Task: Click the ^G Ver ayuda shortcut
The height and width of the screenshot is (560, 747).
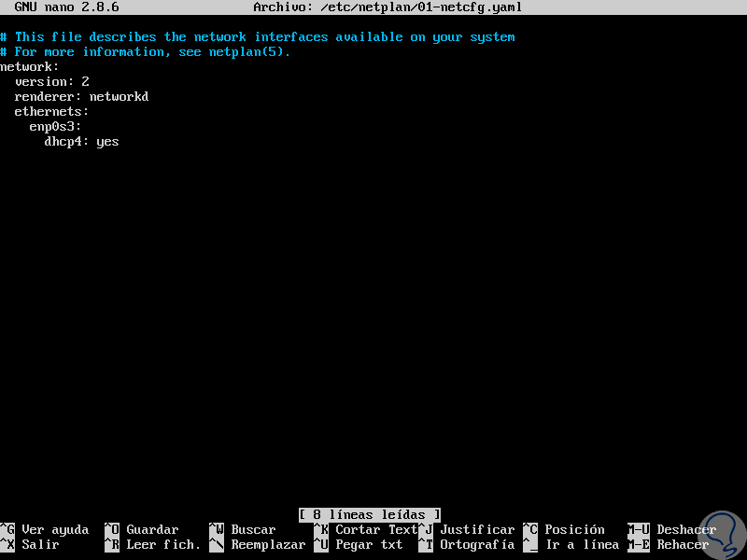Action: (x=45, y=529)
